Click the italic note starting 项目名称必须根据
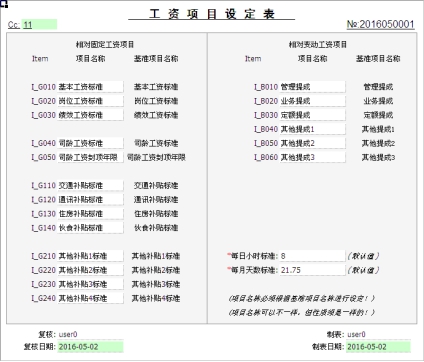Image resolution: width=424 pixels, height=362 pixels. click(x=302, y=298)
